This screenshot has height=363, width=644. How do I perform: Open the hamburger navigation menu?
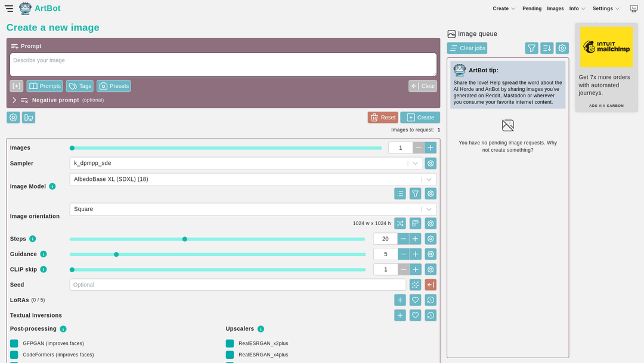tap(9, 8)
